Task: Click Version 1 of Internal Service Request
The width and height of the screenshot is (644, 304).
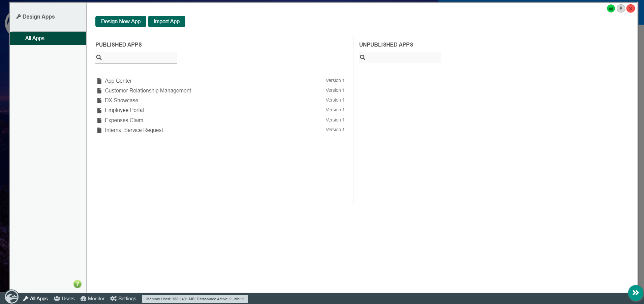Action: 335,130
